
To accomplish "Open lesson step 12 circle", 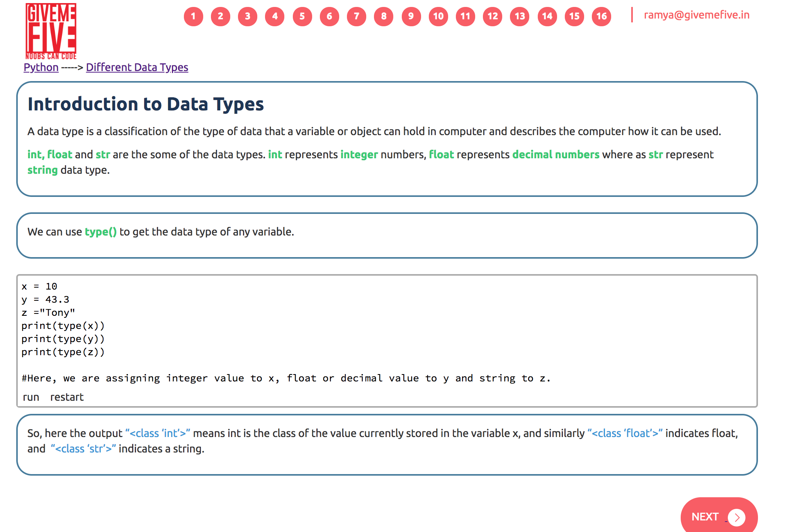I will [x=493, y=17].
